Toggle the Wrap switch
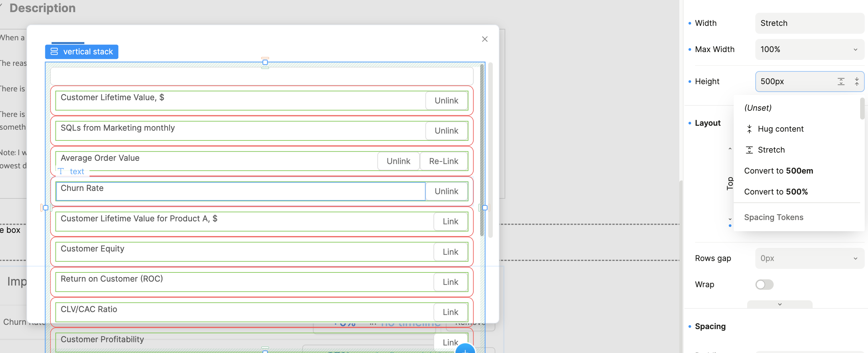Viewport: 868px width, 353px height. coord(764,285)
